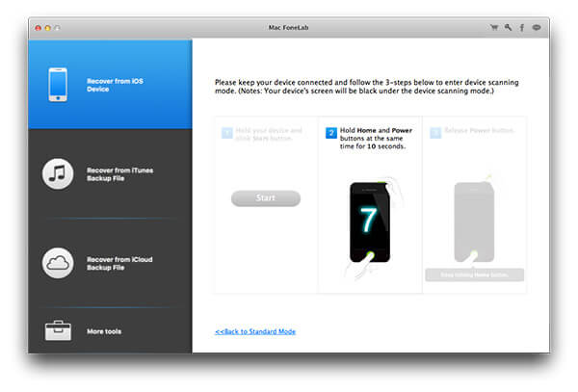Click the step 1 number badge
Viewport: 578px width, 392px height.
224,133
